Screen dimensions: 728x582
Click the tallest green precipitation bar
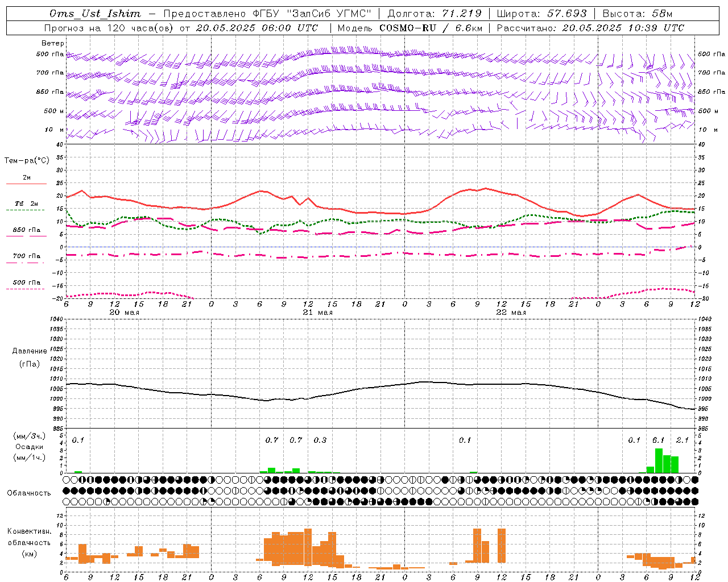(659, 461)
